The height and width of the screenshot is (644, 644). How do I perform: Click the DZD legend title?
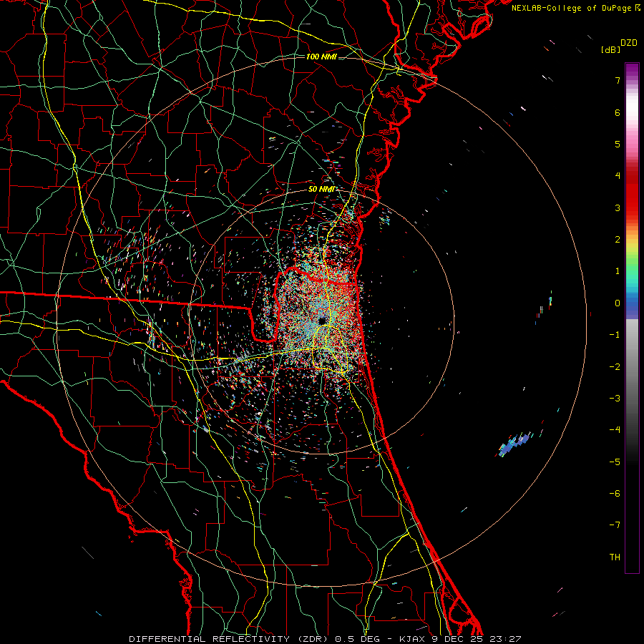click(x=629, y=43)
